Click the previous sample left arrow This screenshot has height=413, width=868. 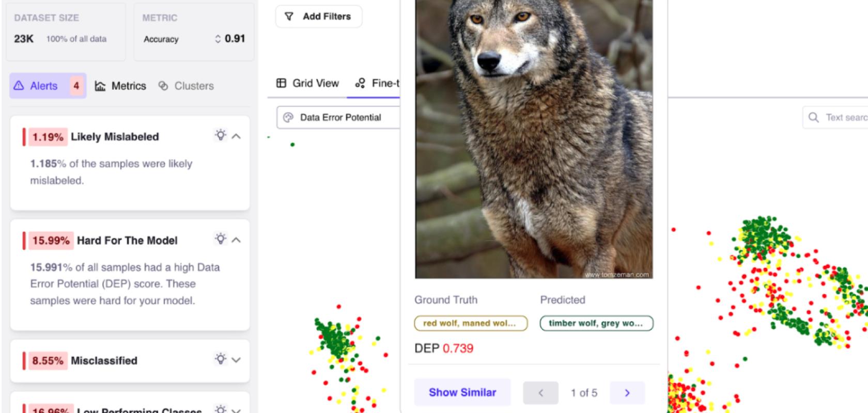point(541,393)
